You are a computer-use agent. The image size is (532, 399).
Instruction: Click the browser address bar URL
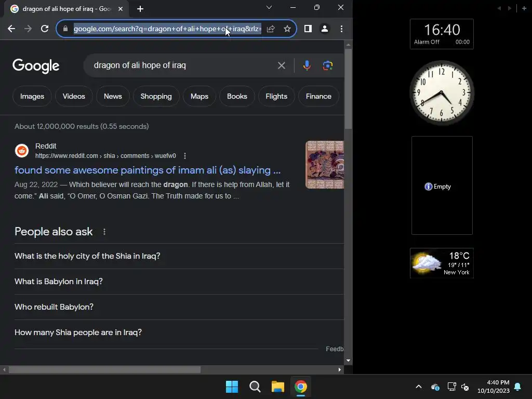[167, 29]
